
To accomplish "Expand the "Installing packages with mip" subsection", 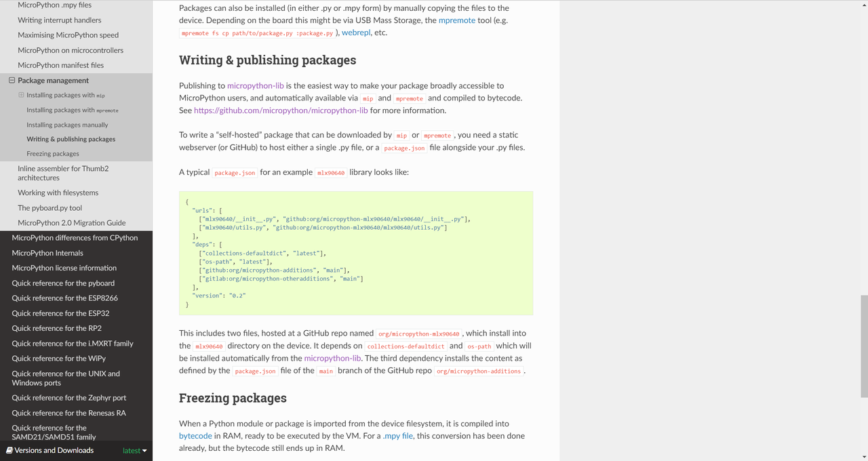I will pos(20,95).
